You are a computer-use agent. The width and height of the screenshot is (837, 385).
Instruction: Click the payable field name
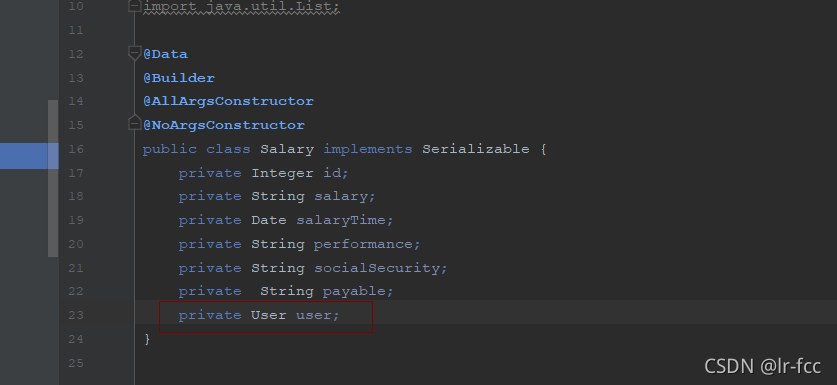356,291
